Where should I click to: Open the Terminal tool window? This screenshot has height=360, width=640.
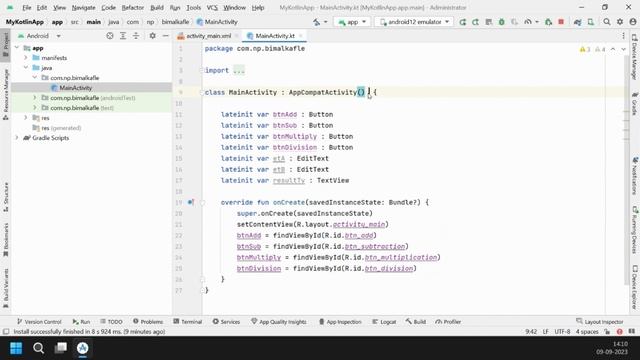tap(188, 322)
